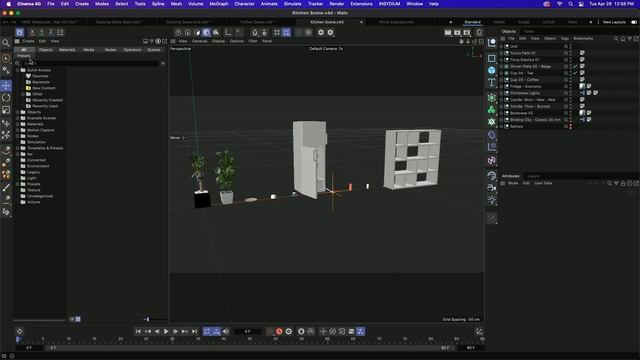
Task: Toggle the green checkmark on Dinner Plate 05 - Beige
Action: (x=575, y=66)
